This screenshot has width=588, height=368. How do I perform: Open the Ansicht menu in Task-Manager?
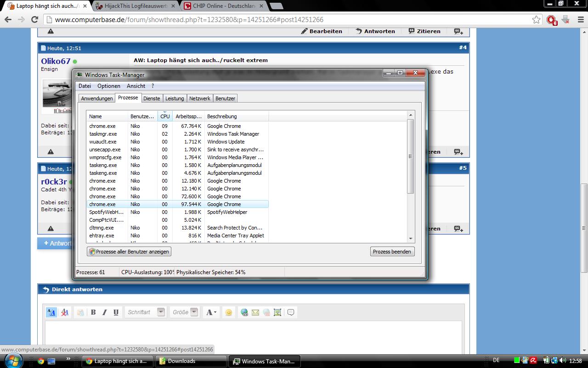click(136, 86)
